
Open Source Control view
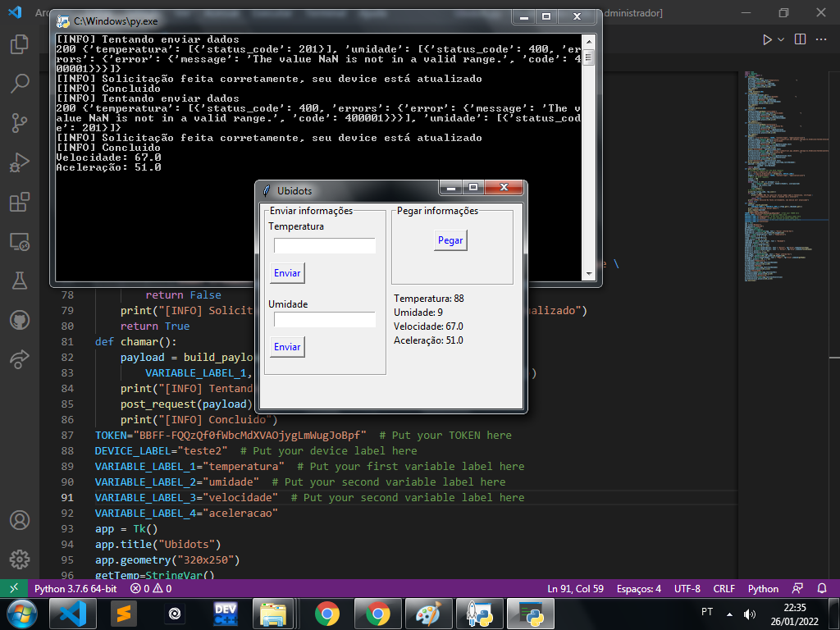pyautogui.click(x=20, y=123)
